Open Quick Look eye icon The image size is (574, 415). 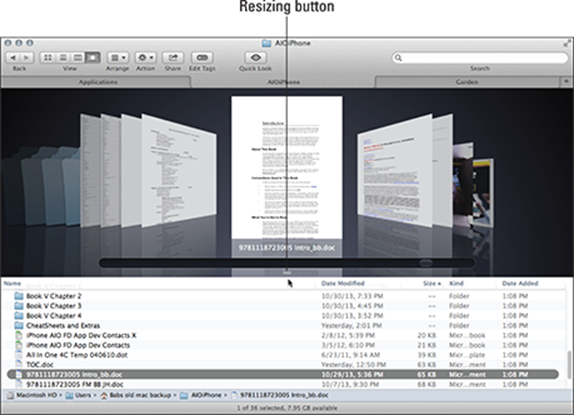[x=256, y=57]
